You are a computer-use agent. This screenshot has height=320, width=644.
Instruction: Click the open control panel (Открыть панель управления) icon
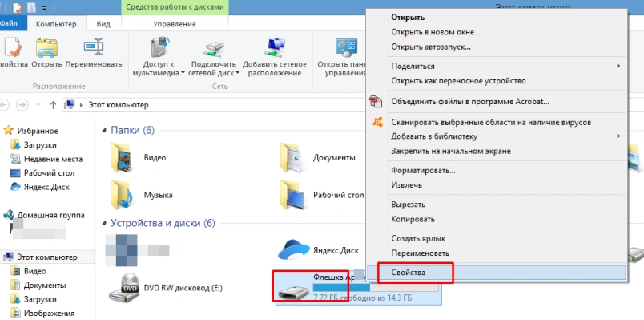tap(346, 47)
